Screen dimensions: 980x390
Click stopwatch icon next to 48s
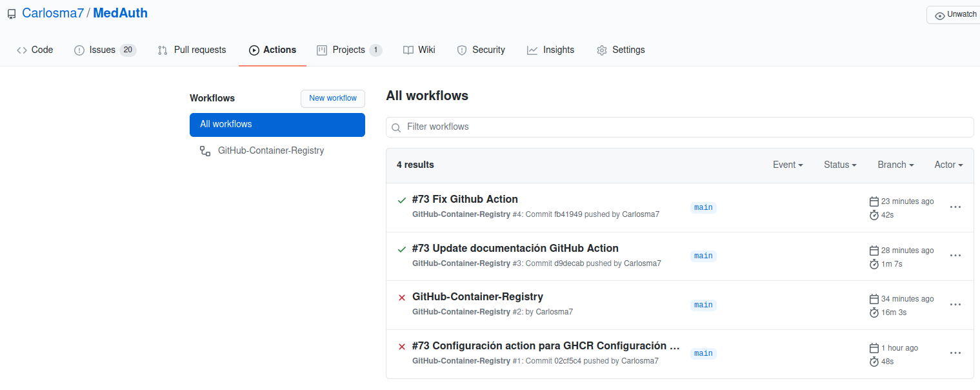[874, 362]
